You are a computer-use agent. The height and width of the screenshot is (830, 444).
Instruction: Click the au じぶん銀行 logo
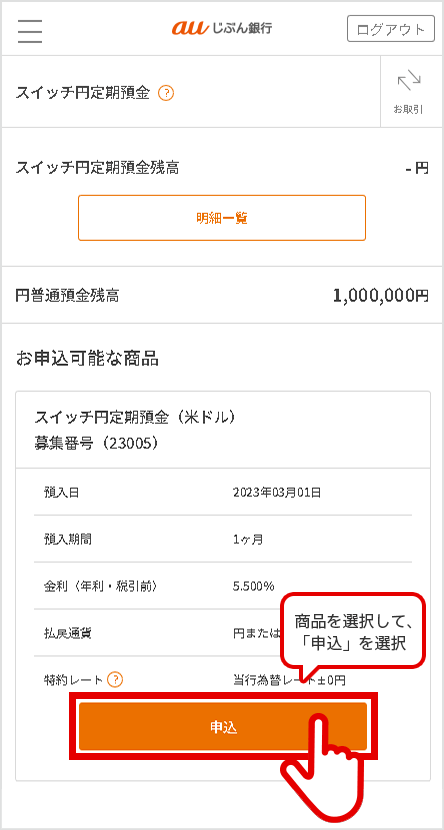click(x=222, y=29)
